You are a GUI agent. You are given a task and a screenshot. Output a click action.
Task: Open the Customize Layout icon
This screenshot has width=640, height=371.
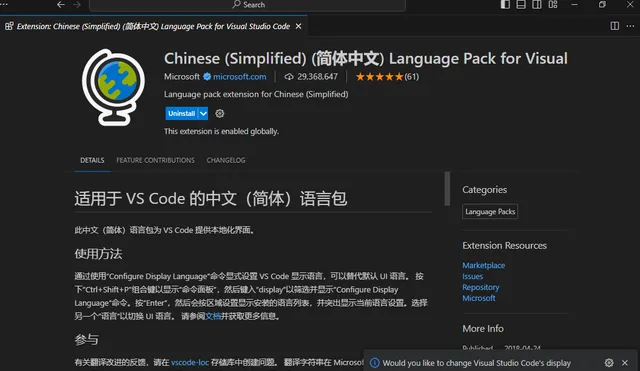[x=553, y=4]
